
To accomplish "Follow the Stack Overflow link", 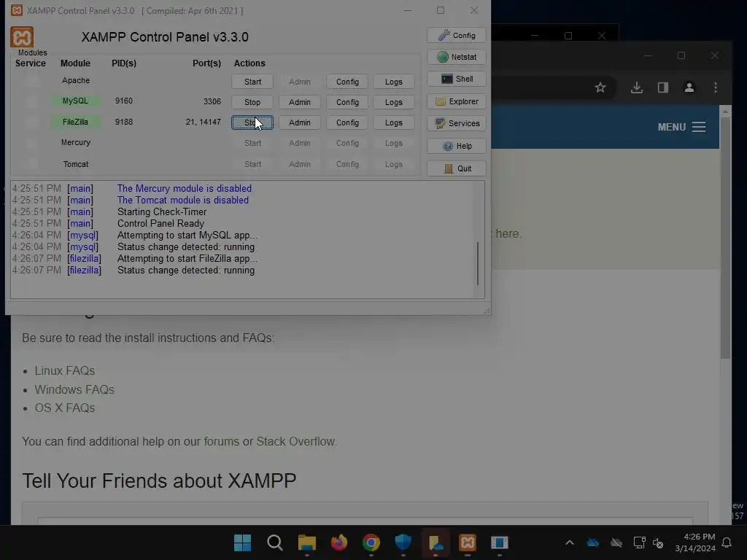I will [296, 441].
